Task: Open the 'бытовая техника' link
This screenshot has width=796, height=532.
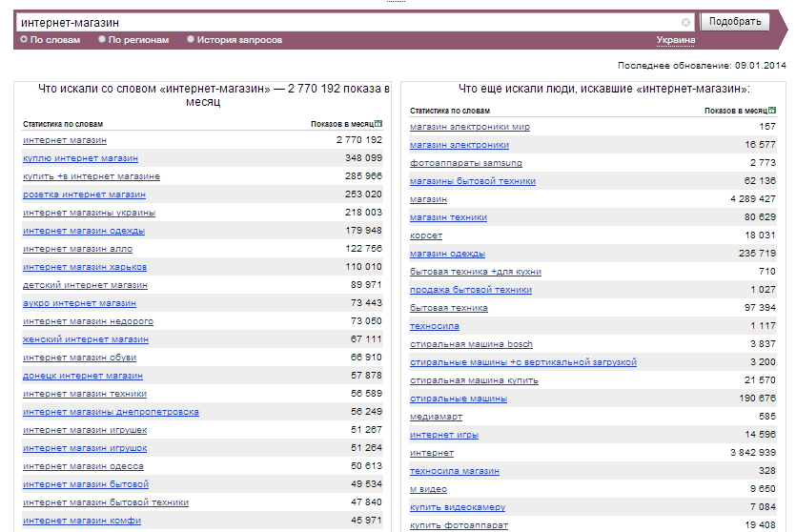Action: tap(448, 308)
